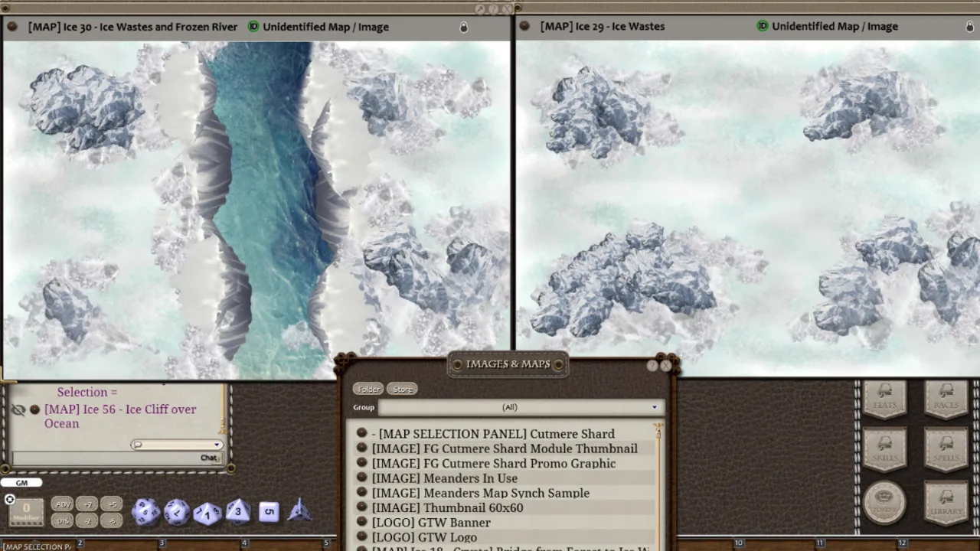Click ID icon on Ice 29 map window
Image resolution: width=980 pixels, height=551 pixels.
coord(763,26)
